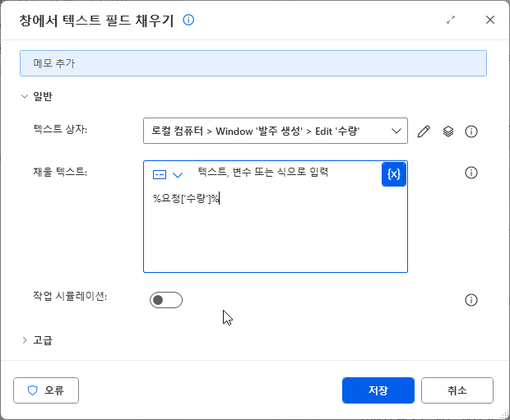Image resolution: width=510 pixels, height=420 pixels.
Task: Click the text input mode icon
Action: tap(160, 175)
